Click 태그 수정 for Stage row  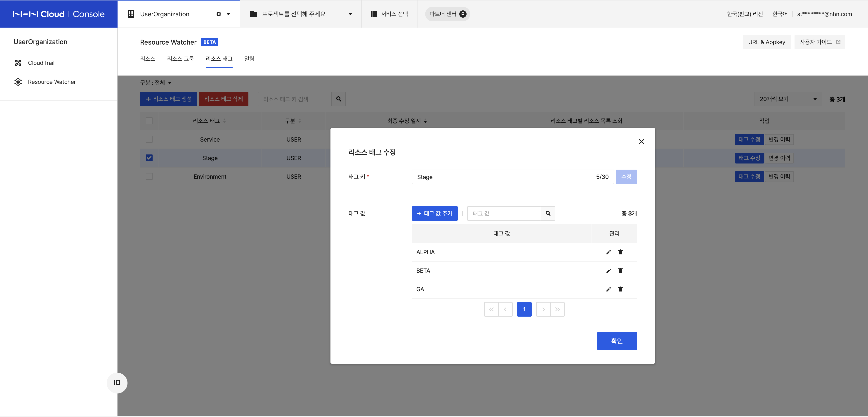point(749,158)
